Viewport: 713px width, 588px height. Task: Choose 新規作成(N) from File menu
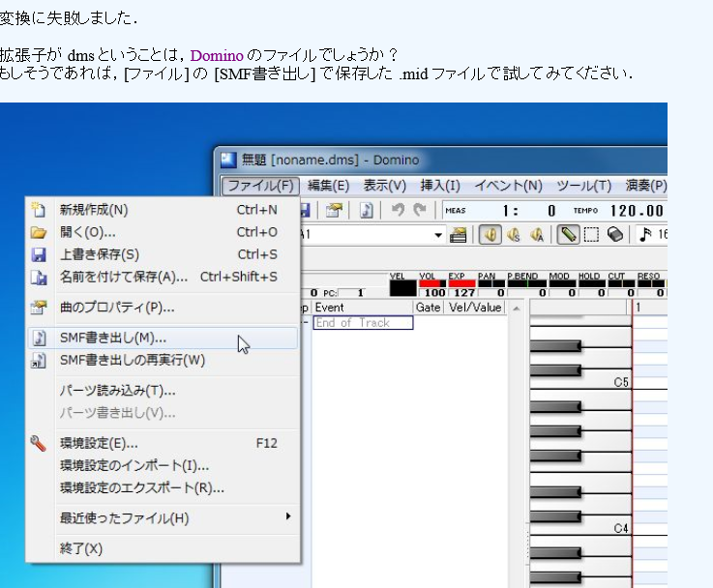click(x=163, y=210)
